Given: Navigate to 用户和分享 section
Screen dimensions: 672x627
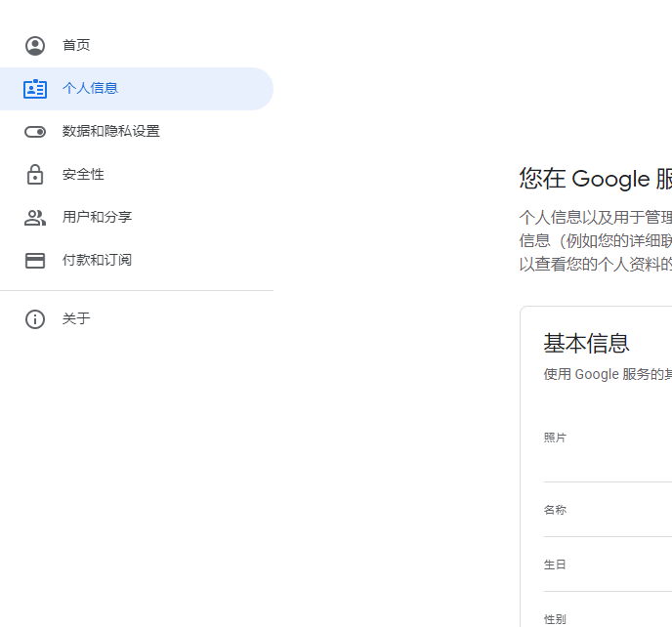Looking at the screenshot, I should click(x=97, y=218).
